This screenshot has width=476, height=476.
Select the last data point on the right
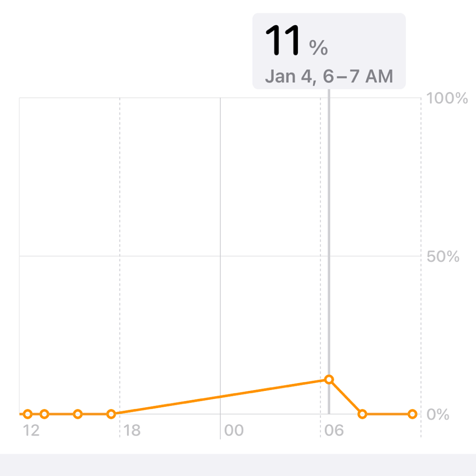point(412,414)
